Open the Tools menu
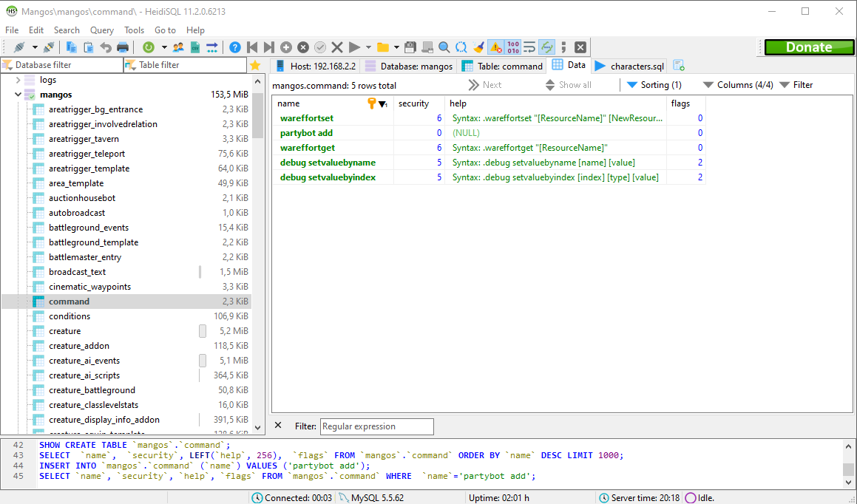 (134, 30)
